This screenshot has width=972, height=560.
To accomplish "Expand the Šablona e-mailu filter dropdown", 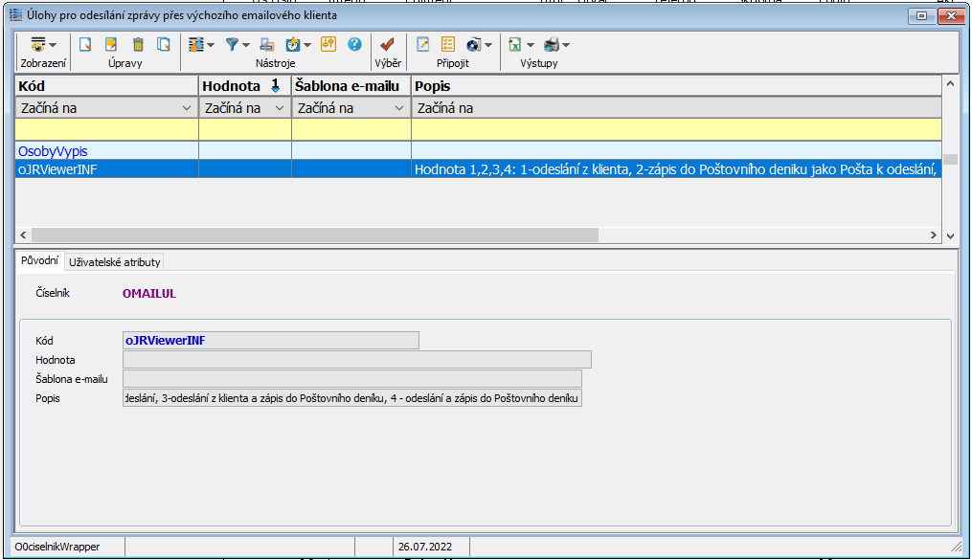I will (x=399, y=109).
